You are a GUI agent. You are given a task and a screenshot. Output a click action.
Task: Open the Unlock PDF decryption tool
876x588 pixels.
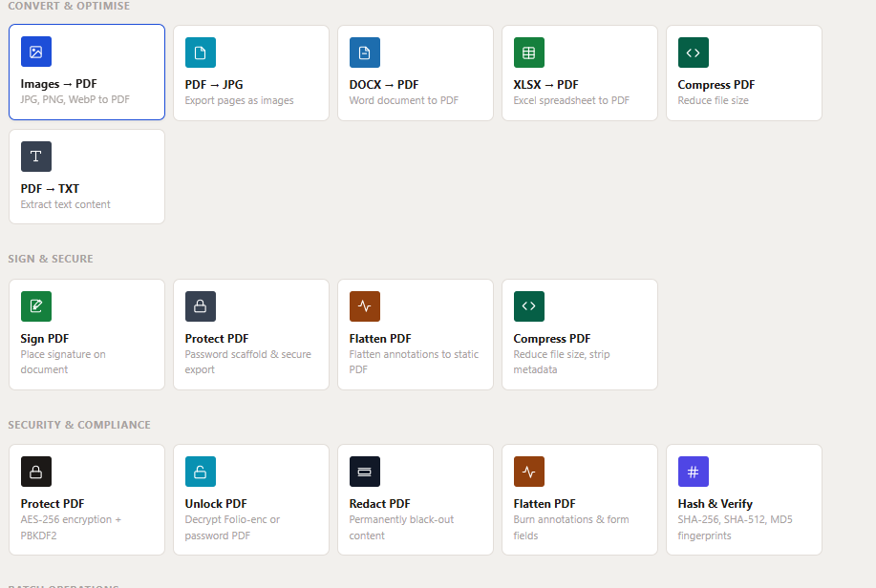(250, 498)
